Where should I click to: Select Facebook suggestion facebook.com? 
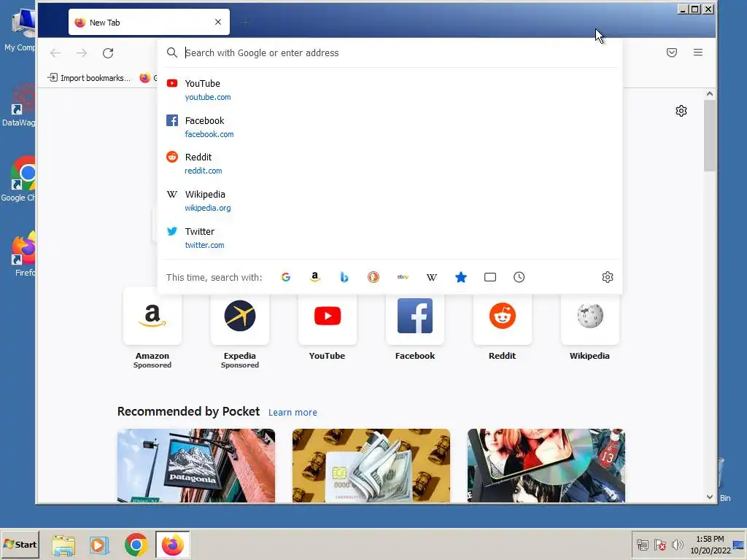tap(390, 127)
